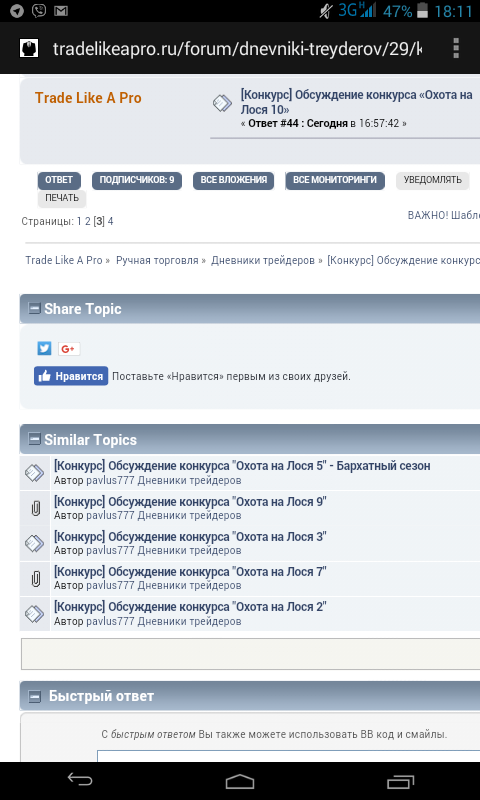Tap the Android Home navigation button
The width and height of the screenshot is (480, 800).
pos(240,781)
